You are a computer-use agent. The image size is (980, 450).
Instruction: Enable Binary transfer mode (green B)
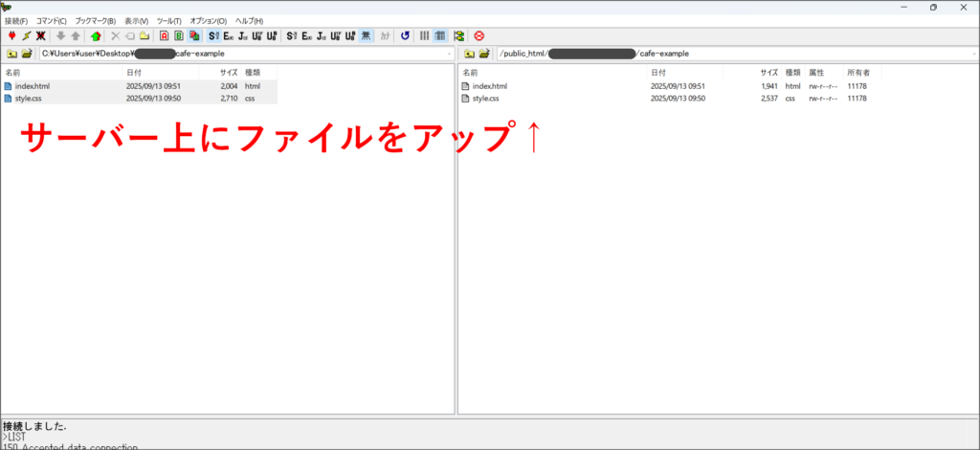click(x=179, y=35)
